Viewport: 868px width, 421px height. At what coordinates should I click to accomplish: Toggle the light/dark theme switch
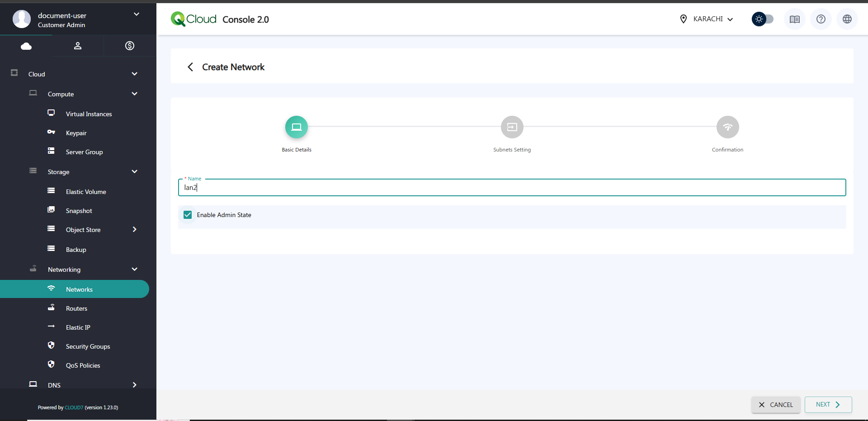(x=762, y=19)
